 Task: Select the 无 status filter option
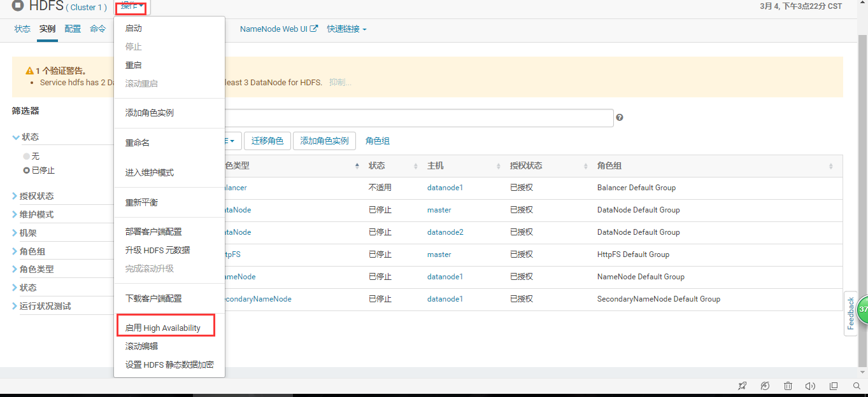[31, 156]
